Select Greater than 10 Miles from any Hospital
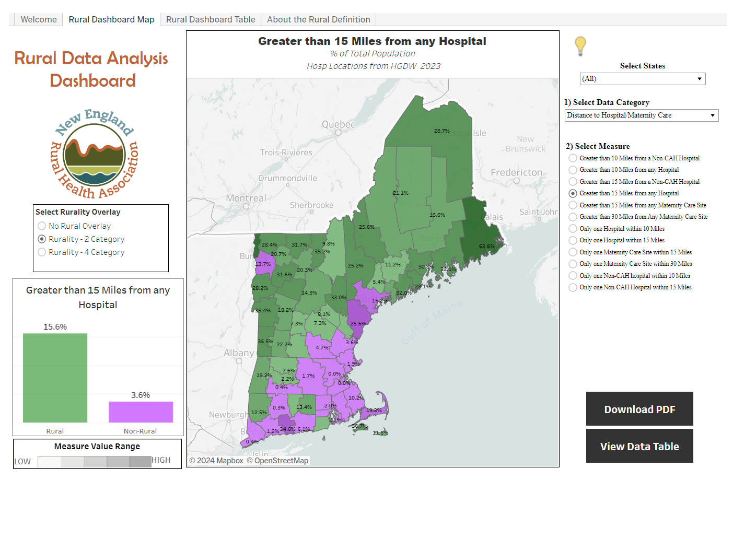 click(x=573, y=170)
